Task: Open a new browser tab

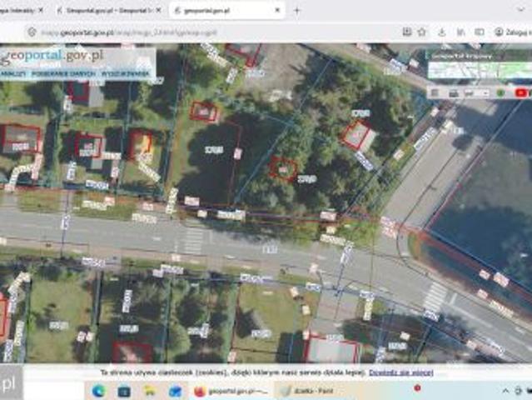Action: (297, 11)
